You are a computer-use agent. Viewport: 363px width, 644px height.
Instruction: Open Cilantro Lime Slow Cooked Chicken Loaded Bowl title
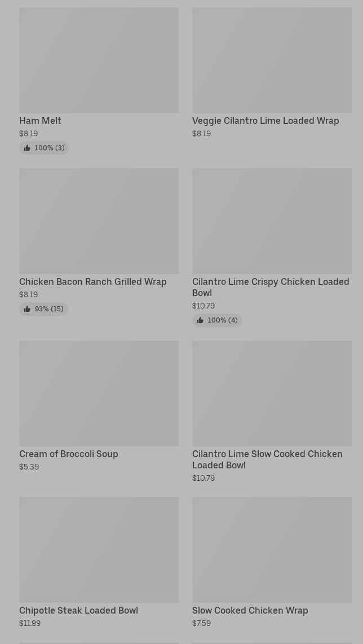tap(267, 459)
